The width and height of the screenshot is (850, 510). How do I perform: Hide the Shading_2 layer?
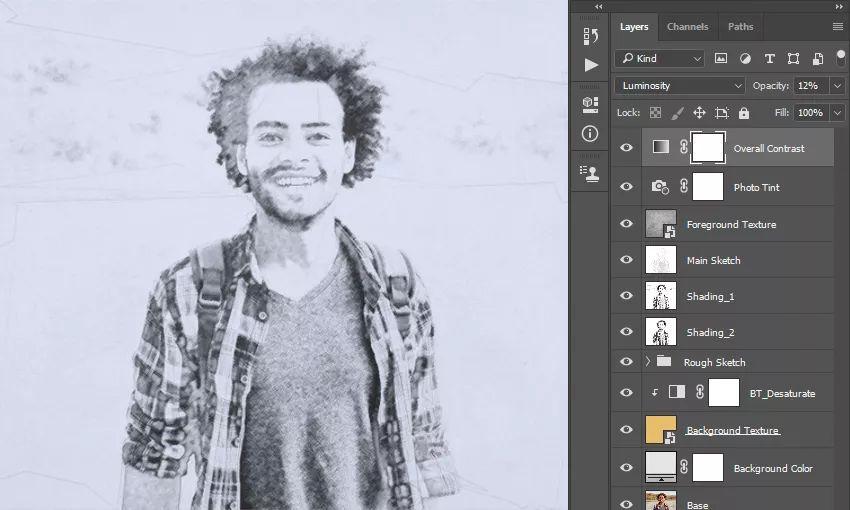click(x=627, y=331)
